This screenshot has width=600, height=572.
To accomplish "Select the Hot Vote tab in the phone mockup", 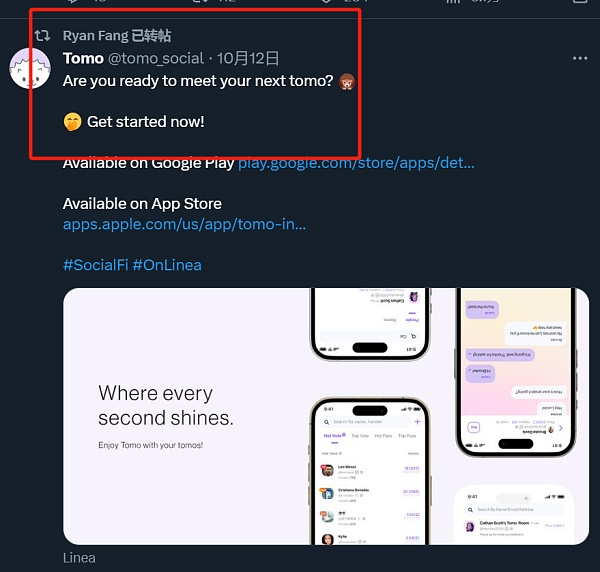I will [333, 436].
